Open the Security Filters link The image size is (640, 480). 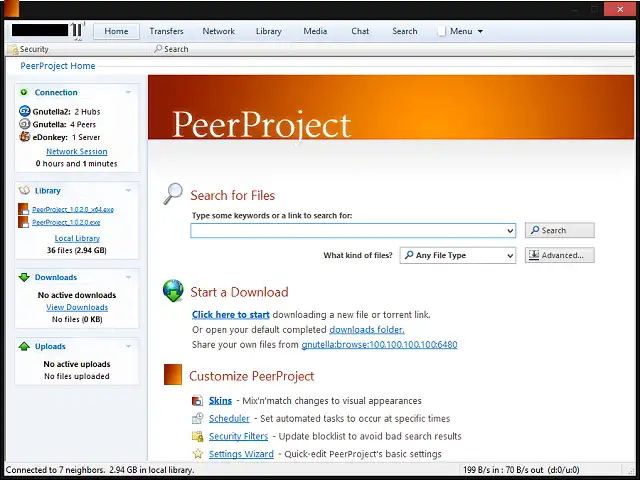tap(238, 436)
